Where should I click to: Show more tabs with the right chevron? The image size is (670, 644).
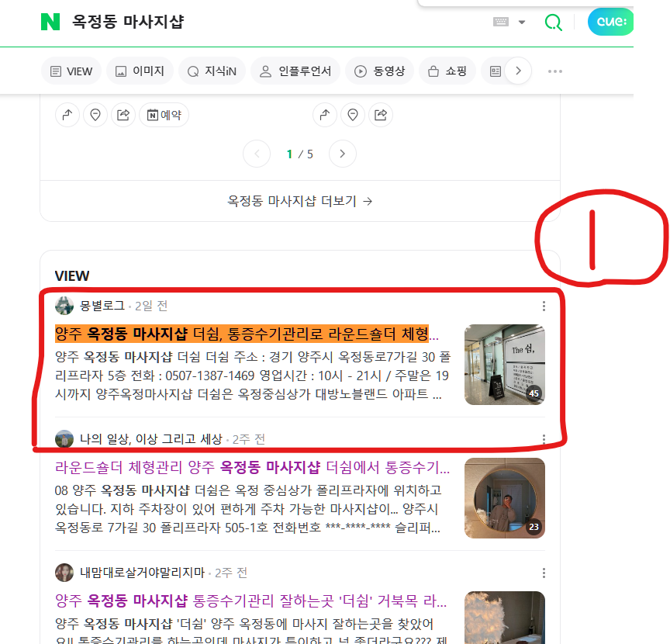(x=518, y=71)
